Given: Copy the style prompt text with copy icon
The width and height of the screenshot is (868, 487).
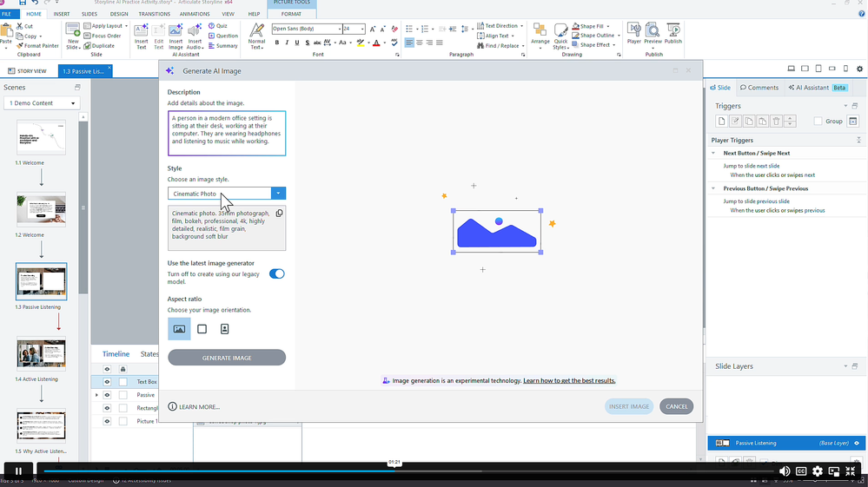Looking at the screenshot, I should (x=279, y=214).
